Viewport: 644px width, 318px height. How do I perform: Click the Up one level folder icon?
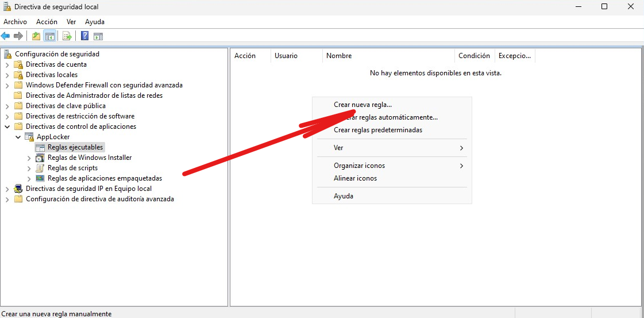36,36
